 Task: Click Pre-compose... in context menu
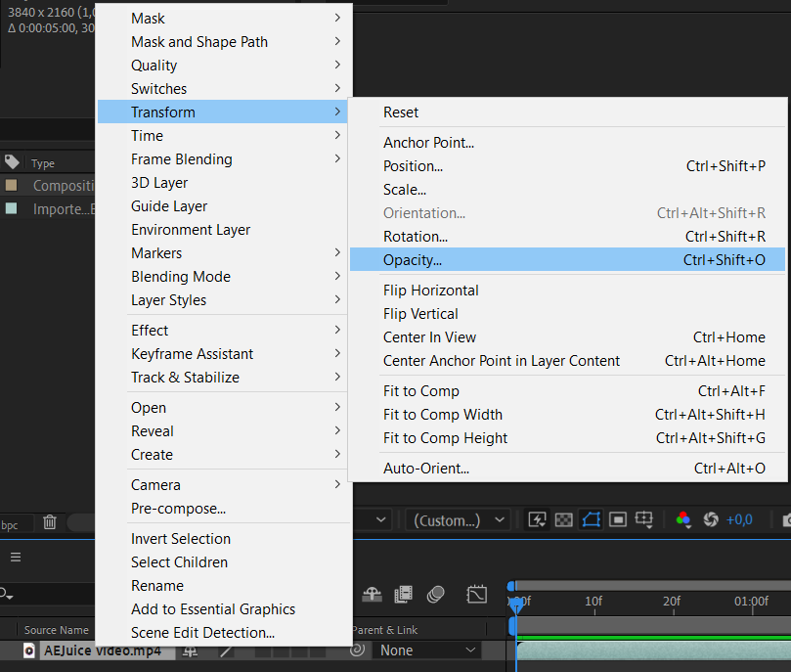click(178, 509)
